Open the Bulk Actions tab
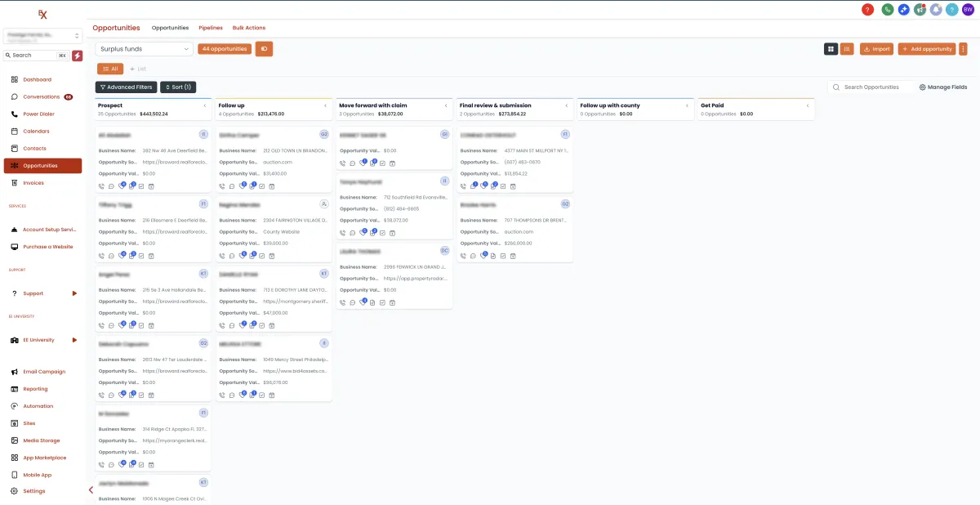 (249, 28)
